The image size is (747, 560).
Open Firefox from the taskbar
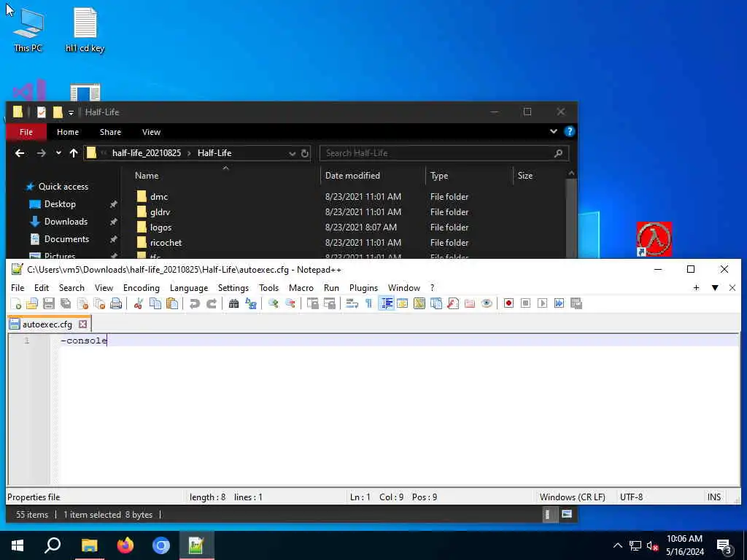pos(125,545)
